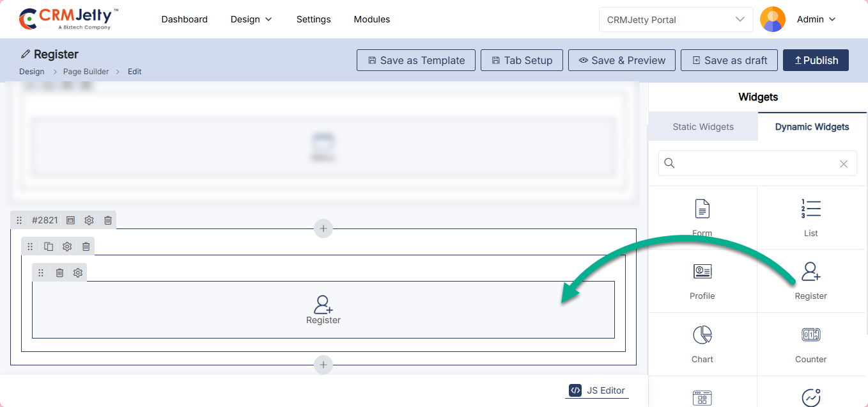Click the duplicate column copy icon
The width and height of the screenshot is (868, 407).
(49, 246)
